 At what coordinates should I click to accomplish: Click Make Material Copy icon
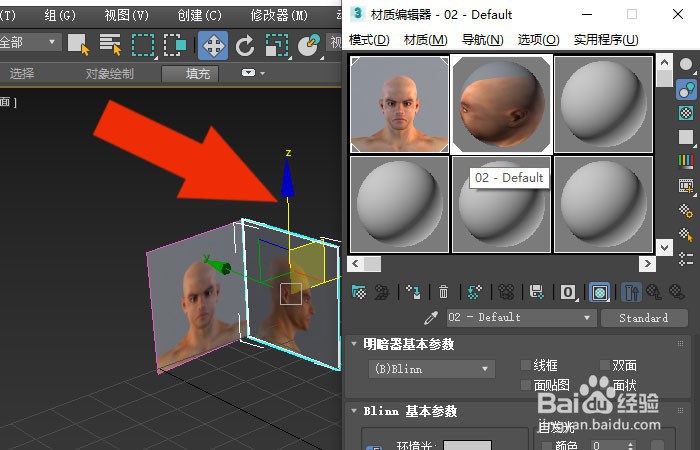(x=475, y=292)
